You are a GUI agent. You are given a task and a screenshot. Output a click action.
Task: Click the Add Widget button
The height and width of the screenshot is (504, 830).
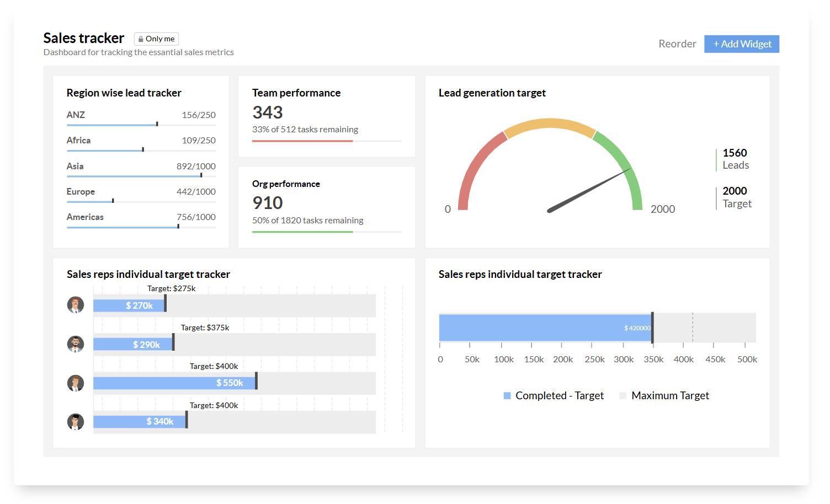(x=742, y=44)
